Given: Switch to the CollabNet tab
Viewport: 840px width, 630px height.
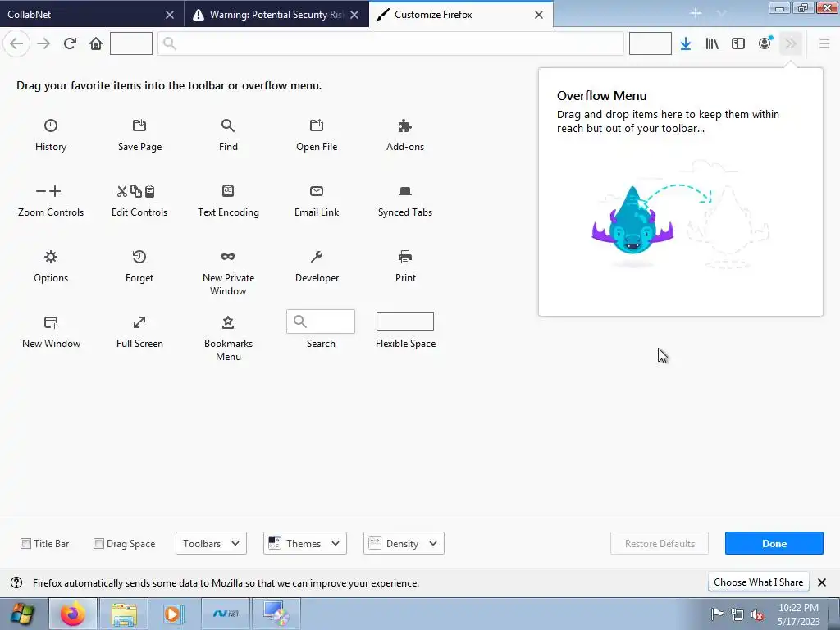Looking at the screenshot, I should coord(80,15).
